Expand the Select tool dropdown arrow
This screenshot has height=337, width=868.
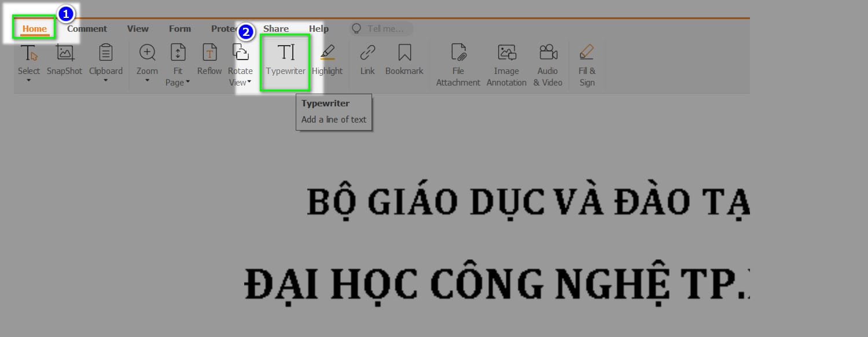pyautogui.click(x=28, y=80)
